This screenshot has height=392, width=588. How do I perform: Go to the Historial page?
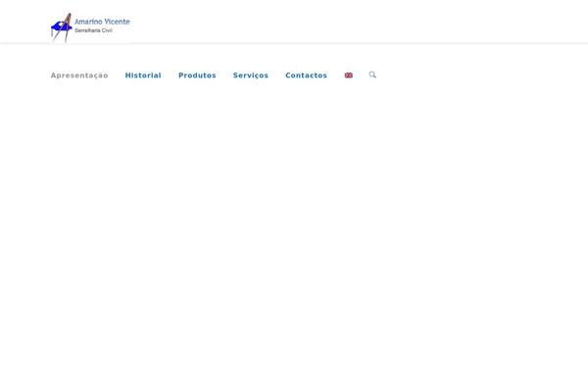click(x=143, y=75)
